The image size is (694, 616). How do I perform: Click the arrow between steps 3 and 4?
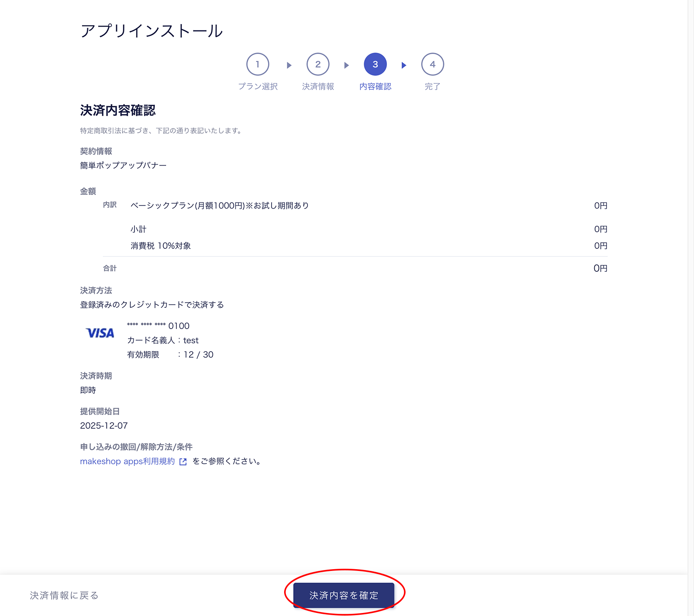pyautogui.click(x=404, y=65)
